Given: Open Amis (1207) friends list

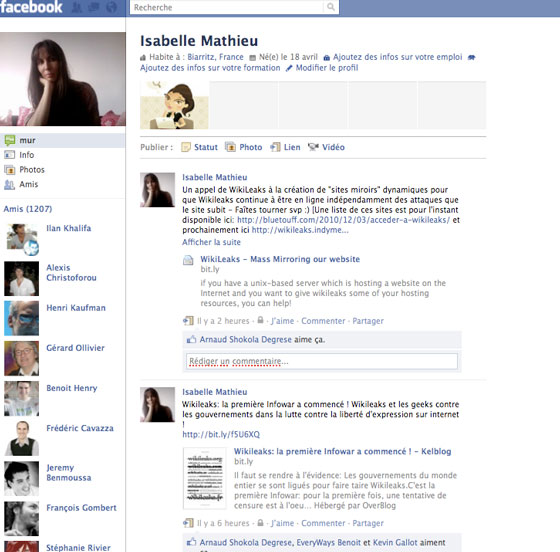Looking at the screenshot, I should pos(28,209).
